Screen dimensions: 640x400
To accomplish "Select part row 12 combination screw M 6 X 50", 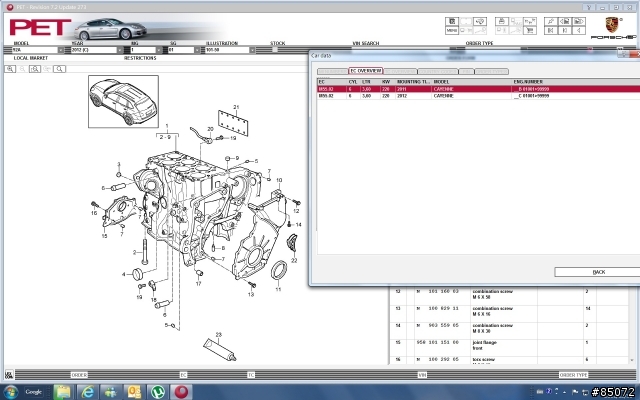I will [x=509, y=294].
